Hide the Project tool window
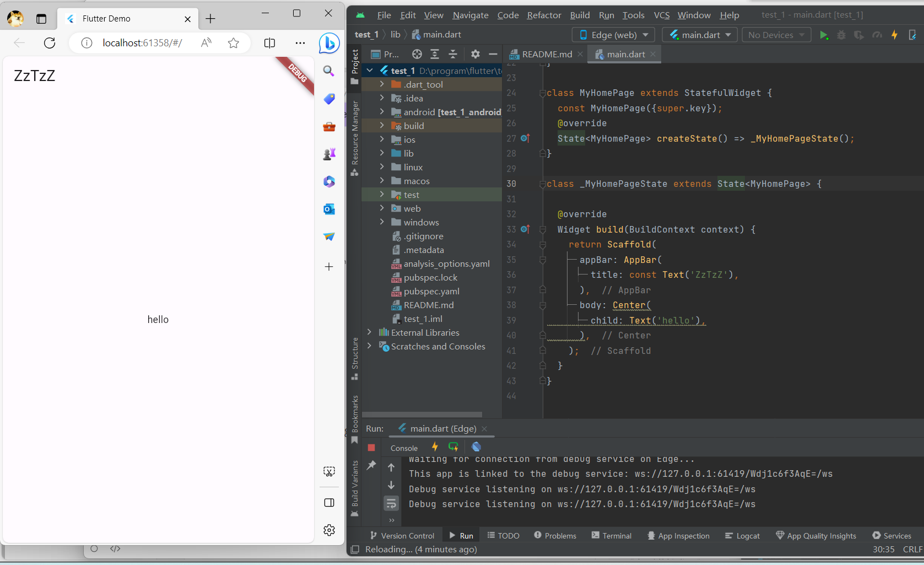The width and height of the screenshot is (924, 565). point(493,54)
